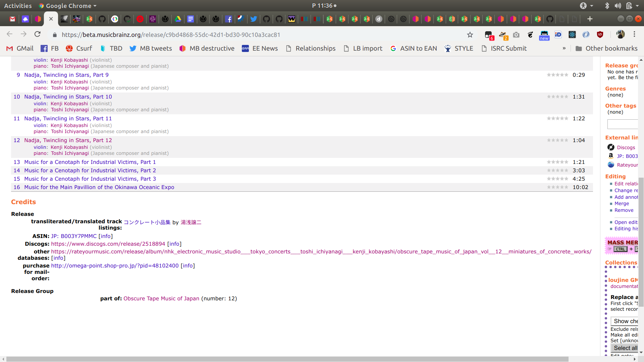
Task: Open the Other bookmarks folder
Action: [x=606, y=48]
